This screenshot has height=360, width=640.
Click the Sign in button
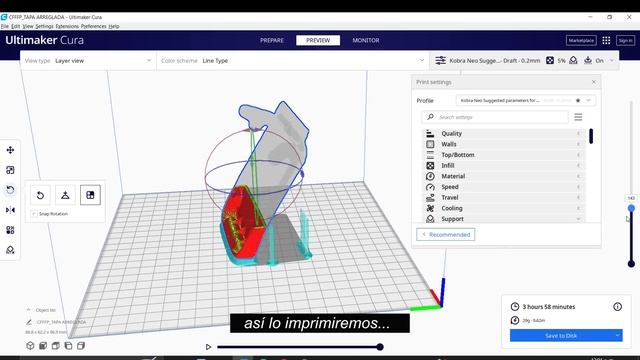[625, 40]
